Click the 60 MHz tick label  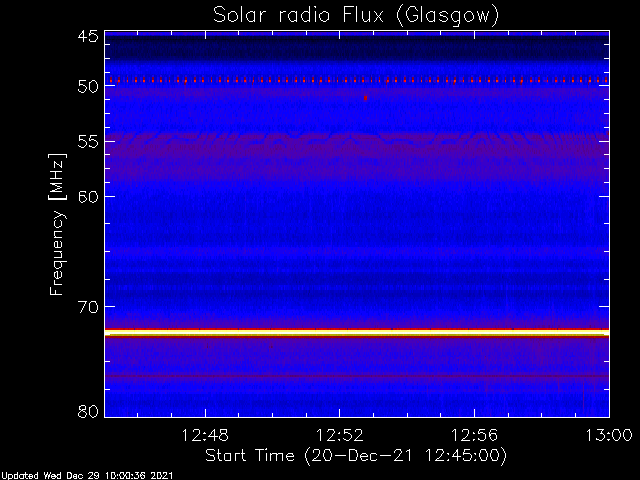click(88, 197)
